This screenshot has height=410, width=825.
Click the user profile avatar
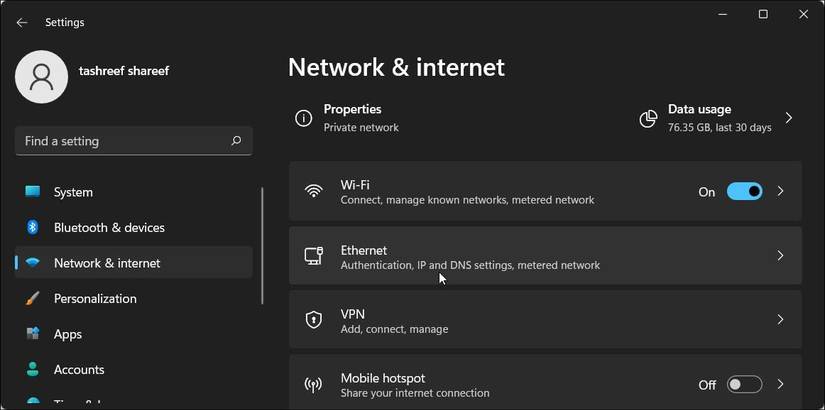pyautogui.click(x=42, y=77)
